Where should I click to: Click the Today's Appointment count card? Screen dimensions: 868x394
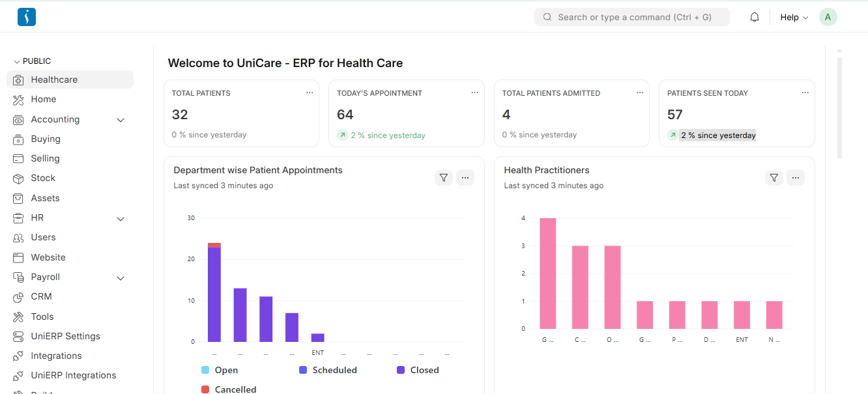(406, 114)
